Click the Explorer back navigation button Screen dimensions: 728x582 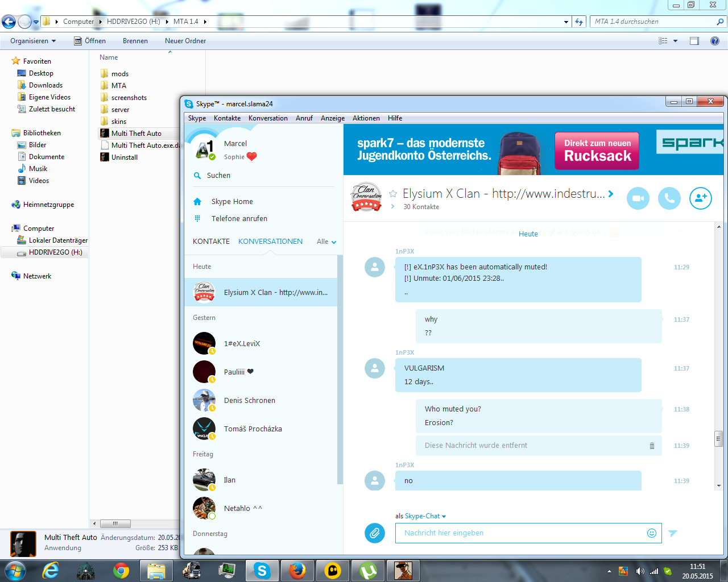click(9, 22)
